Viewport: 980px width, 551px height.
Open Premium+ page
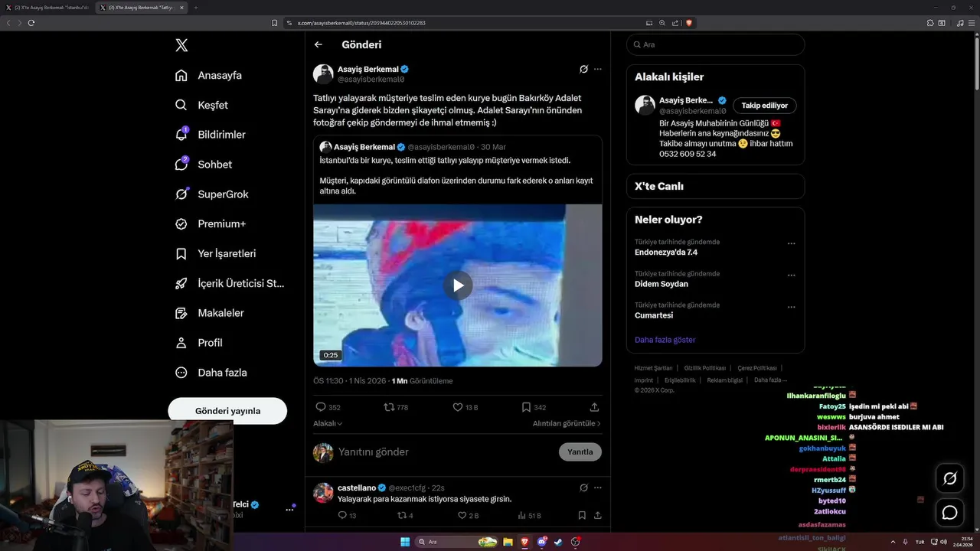click(211, 224)
